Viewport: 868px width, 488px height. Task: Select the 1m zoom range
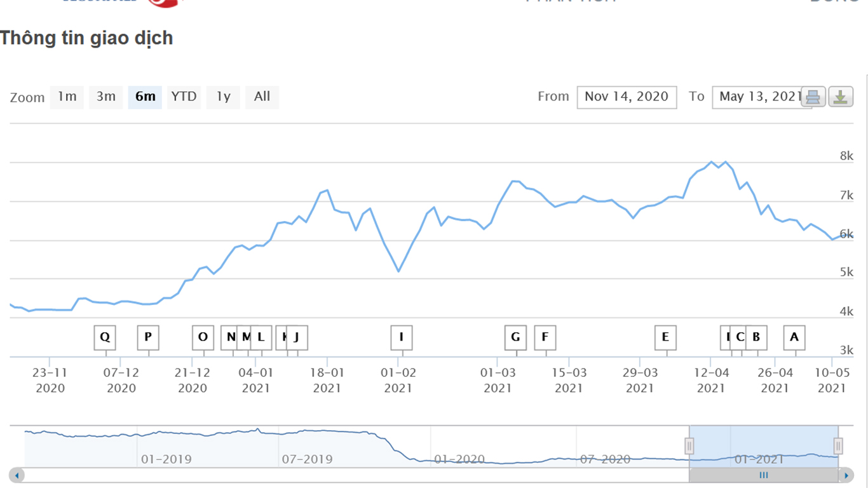point(67,97)
